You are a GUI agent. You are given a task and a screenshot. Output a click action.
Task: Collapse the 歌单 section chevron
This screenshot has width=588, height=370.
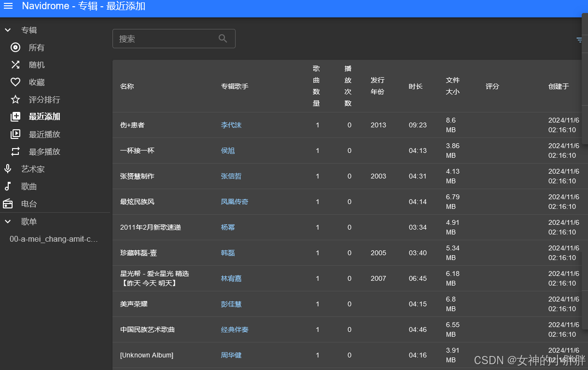pos(8,221)
